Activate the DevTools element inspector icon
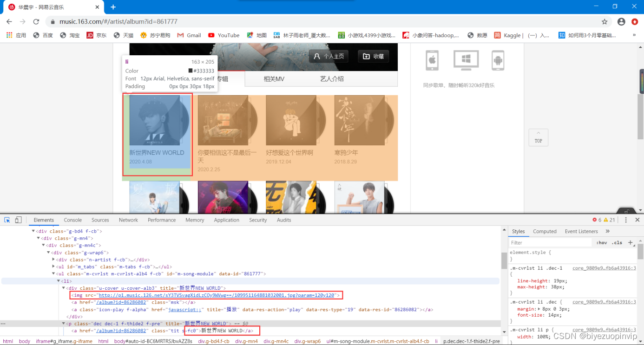This screenshot has height=345, width=644. coord(8,220)
